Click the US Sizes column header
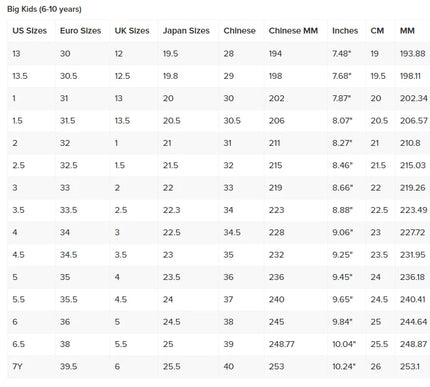This screenshot has height=387, width=430. pos(30,31)
